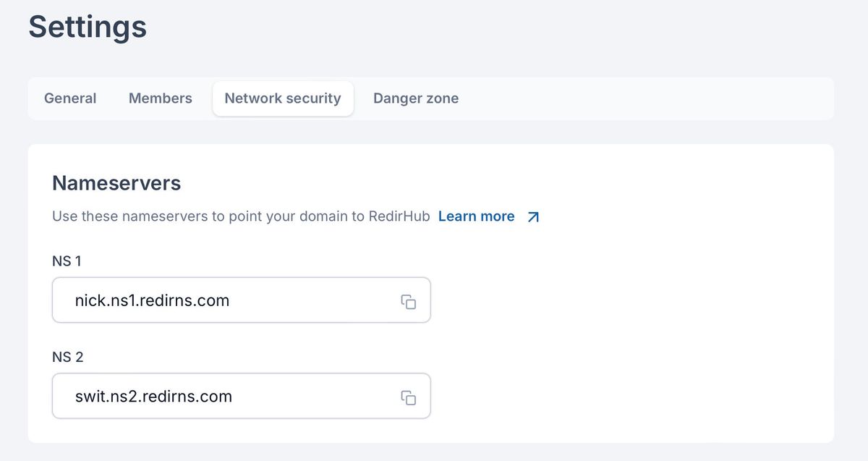Switch to the Members tab
868x461 pixels.
pos(161,98)
